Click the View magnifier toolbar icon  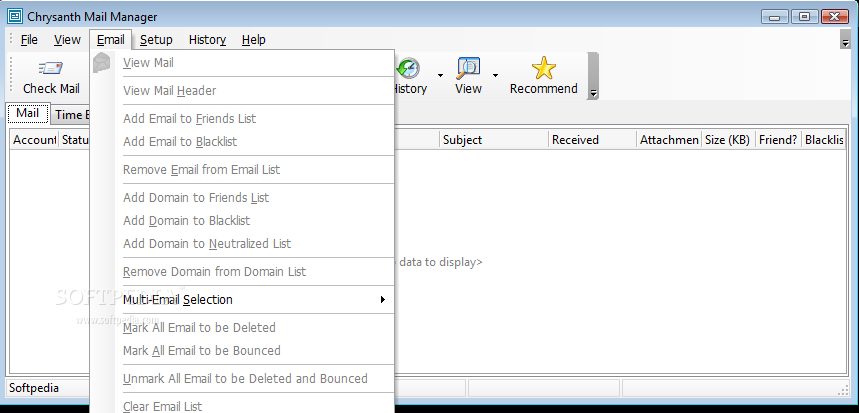coord(468,68)
